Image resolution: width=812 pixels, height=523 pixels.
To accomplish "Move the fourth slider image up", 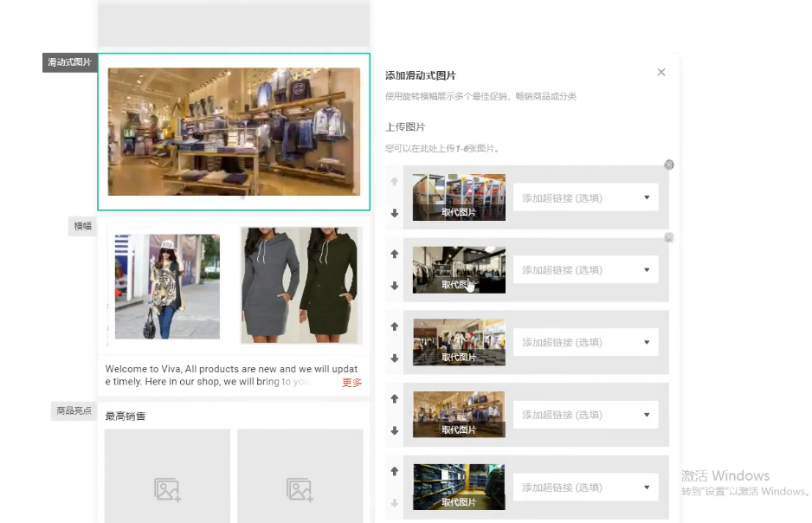I will pyautogui.click(x=395, y=399).
